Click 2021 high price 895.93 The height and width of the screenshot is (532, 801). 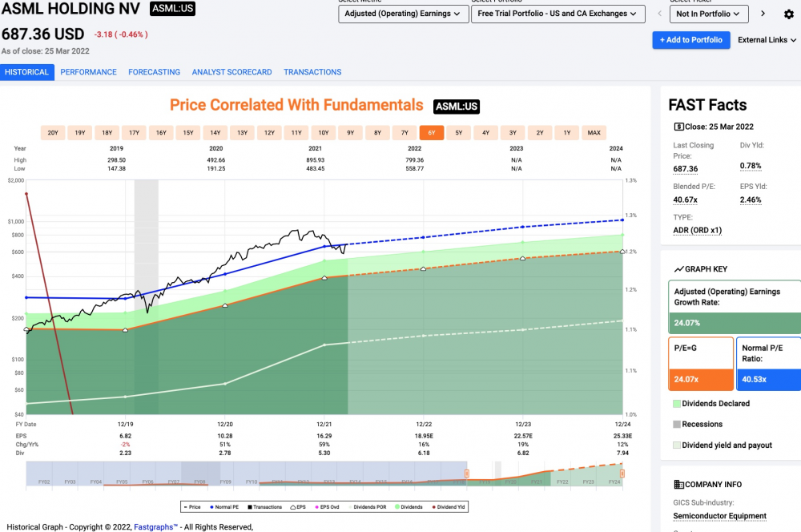315,160
